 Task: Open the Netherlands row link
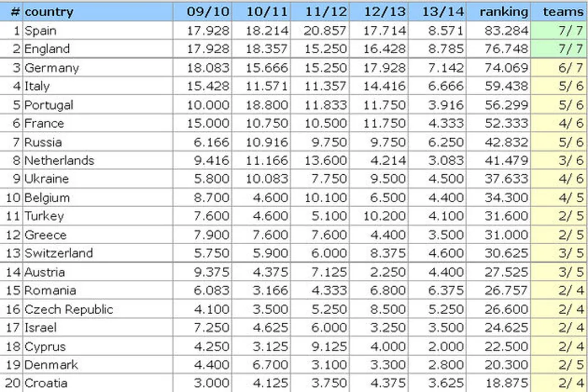(x=59, y=160)
